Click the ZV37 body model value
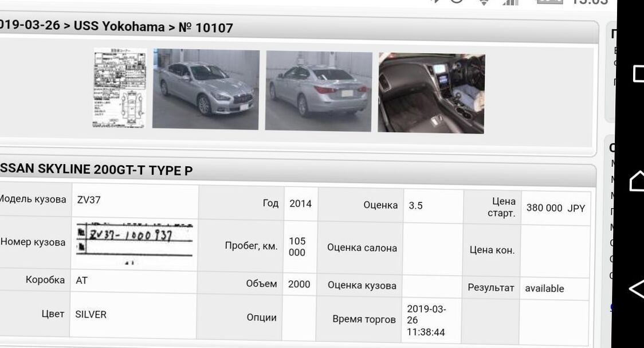Viewport: 644px width, 348px height. tap(89, 200)
